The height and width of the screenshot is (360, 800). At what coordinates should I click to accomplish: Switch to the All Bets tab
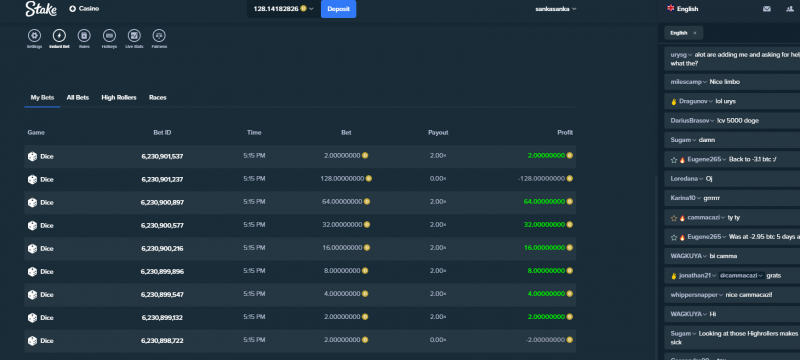(x=78, y=97)
